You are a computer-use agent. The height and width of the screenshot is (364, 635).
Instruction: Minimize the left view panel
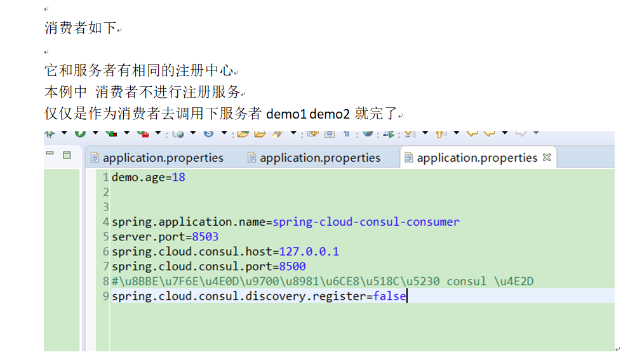pos(50,153)
